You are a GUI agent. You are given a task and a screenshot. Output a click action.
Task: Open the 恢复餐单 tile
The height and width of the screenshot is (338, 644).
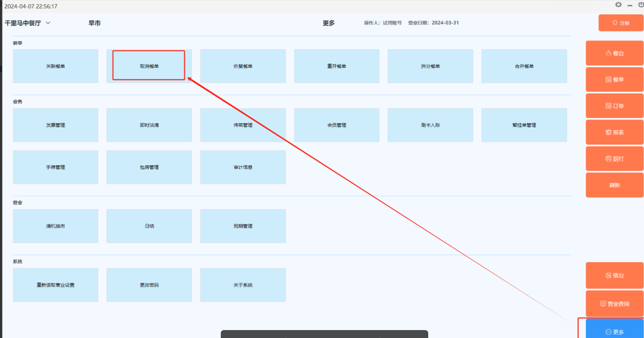[x=243, y=66]
